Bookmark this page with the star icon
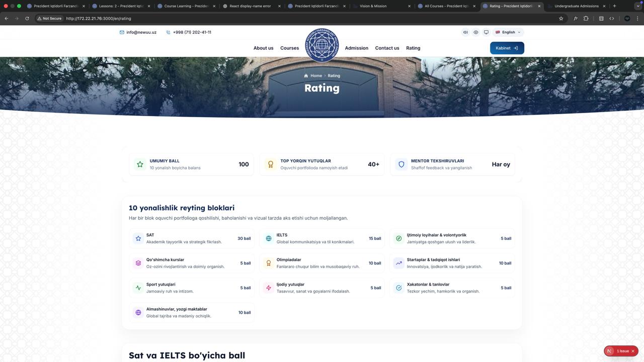Screen dimensions: 644x362 561,19
